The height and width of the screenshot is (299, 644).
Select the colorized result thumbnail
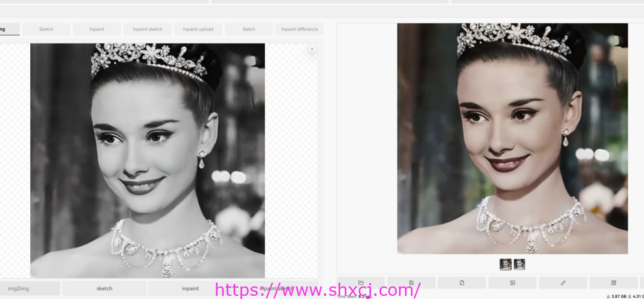[x=506, y=264]
